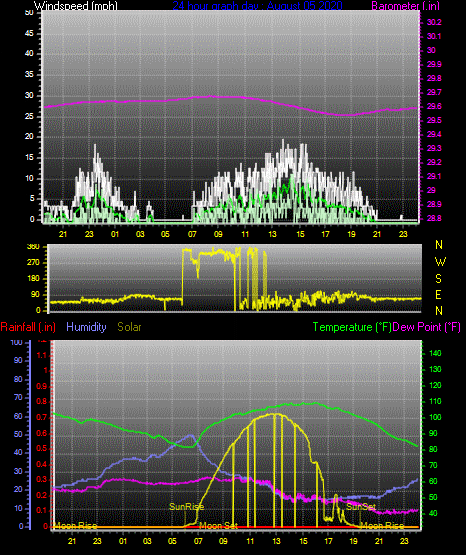Select the Solar legend label
This screenshot has height=555, width=466.
129,327
